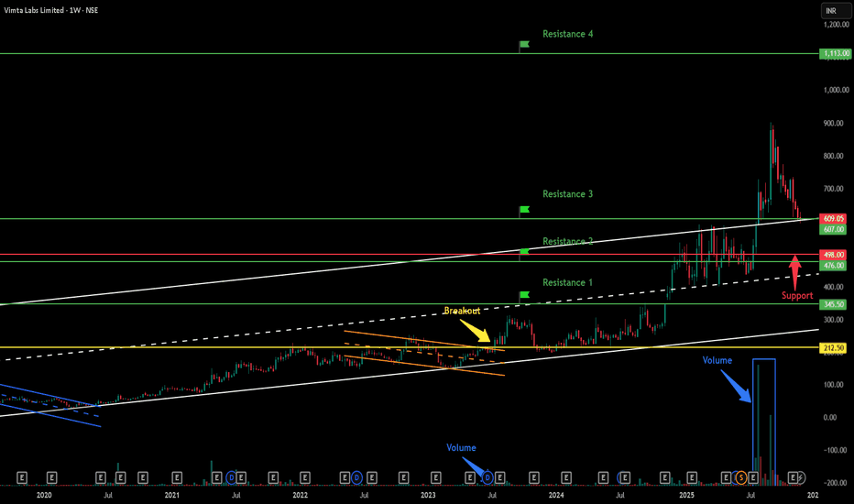Open earnings marker right before 2023 dividend marker
Image resolution: width=854 pixels, height=504 pixels.
(470, 477)
